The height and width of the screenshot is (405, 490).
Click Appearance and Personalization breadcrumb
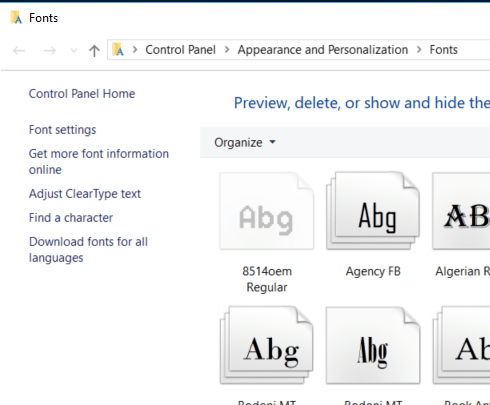tap(323, 50)
